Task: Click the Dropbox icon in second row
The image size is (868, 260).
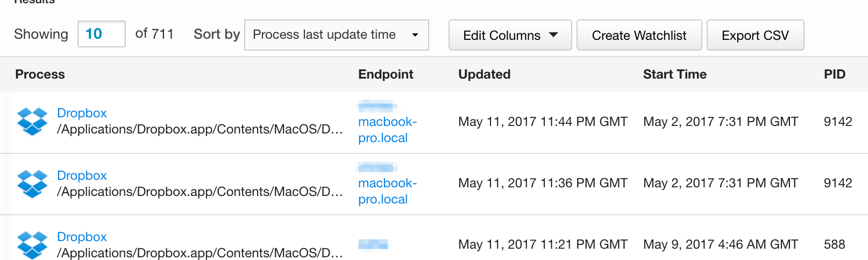Action: pos(32,184)
